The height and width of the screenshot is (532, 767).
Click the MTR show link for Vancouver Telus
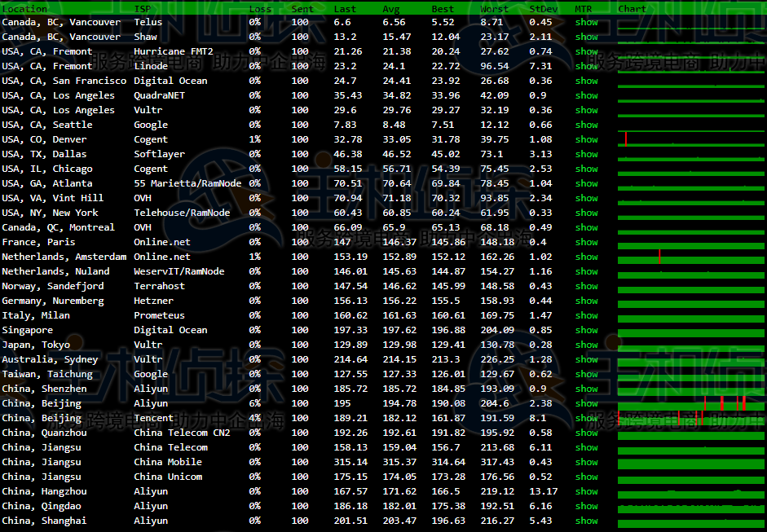pyautogui.click(x=586, y=22)
